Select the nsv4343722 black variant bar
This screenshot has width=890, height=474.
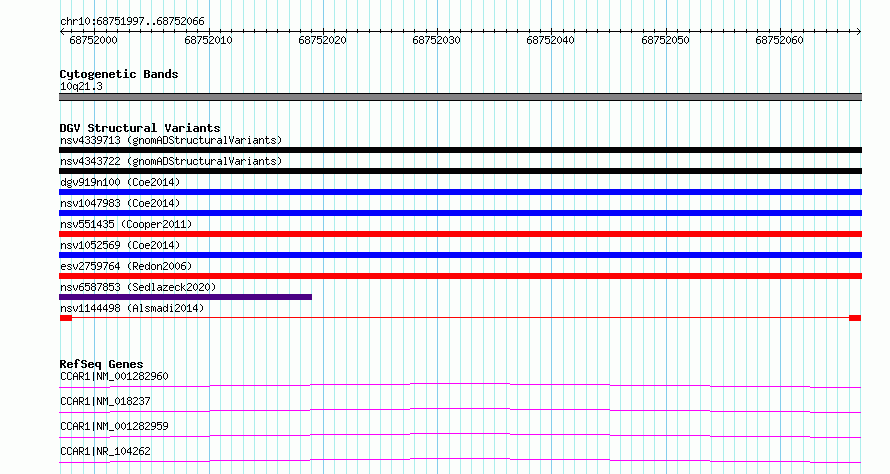click(x=460, y=171)
